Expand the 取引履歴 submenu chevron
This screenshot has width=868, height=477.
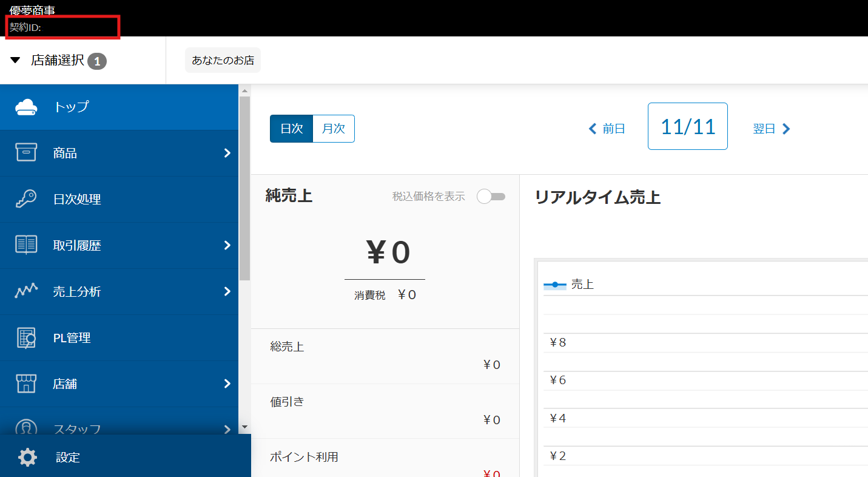click(x=227, y=245)
